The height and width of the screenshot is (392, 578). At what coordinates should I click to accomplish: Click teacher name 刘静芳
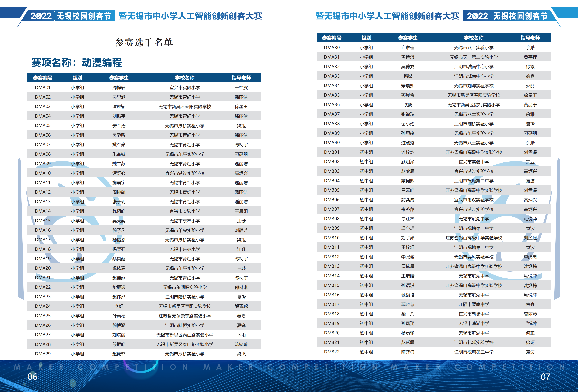(x=241, y=230)
